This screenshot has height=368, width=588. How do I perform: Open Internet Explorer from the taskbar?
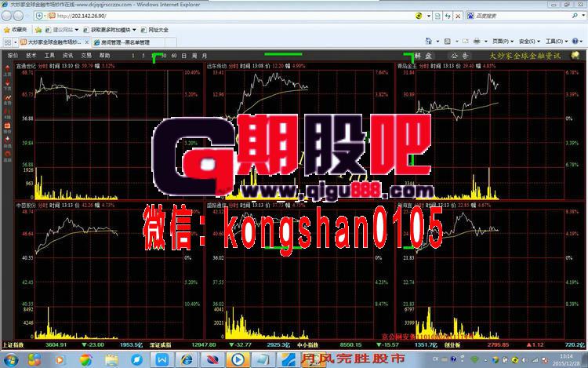187,360
